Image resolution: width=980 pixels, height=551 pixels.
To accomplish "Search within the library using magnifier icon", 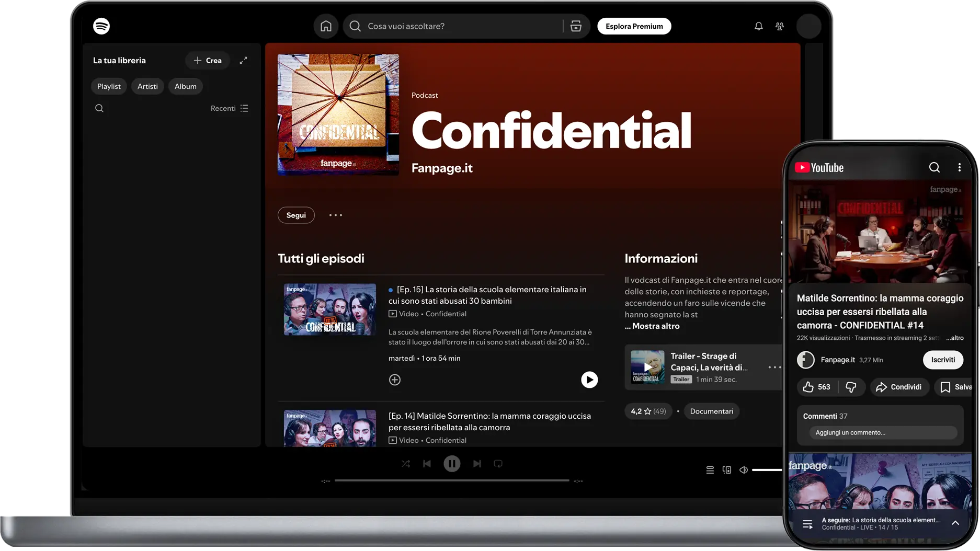I will [99, 108].
